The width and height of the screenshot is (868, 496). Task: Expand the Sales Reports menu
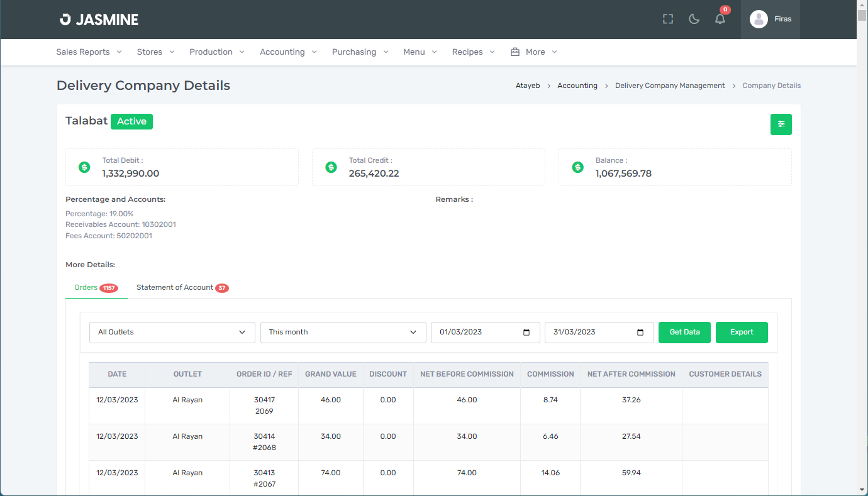coord(89,52)
